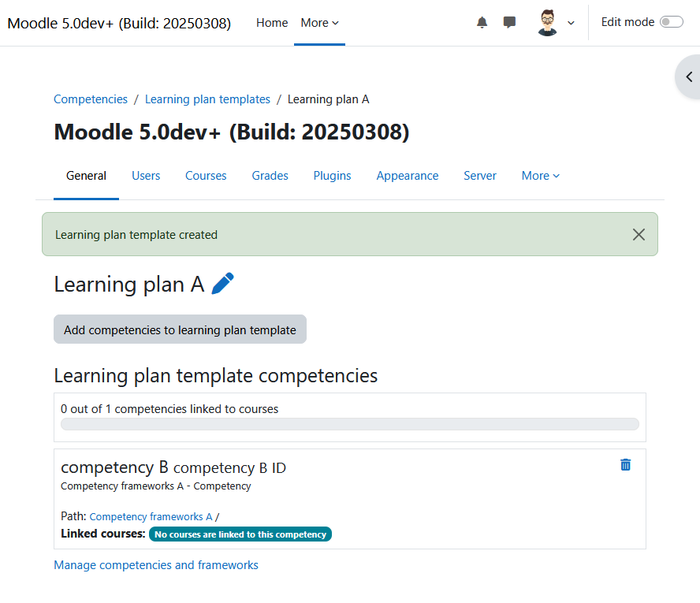Go to Learning plan templates breadcrumb
The width and height of the screenshot is (700, 603).
[x=207, y=99]
